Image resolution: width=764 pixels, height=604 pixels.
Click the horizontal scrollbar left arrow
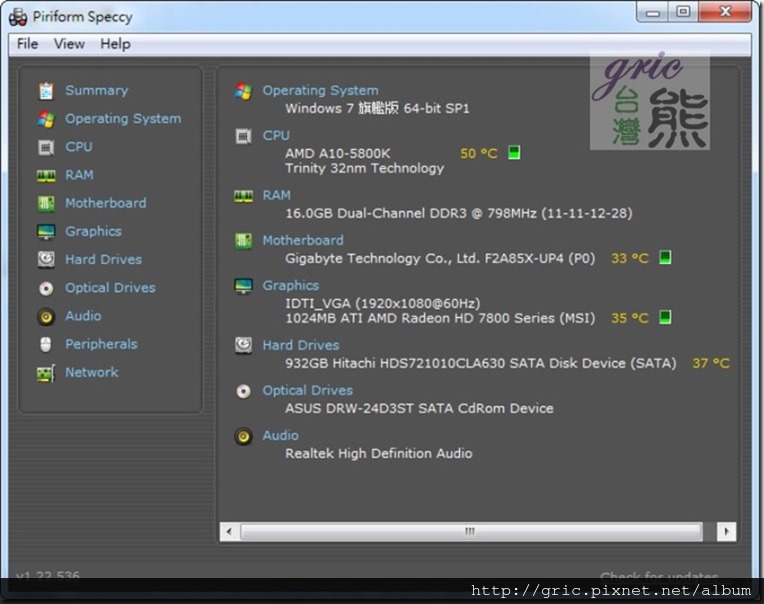pyautogui.click(x=229, y=531)
